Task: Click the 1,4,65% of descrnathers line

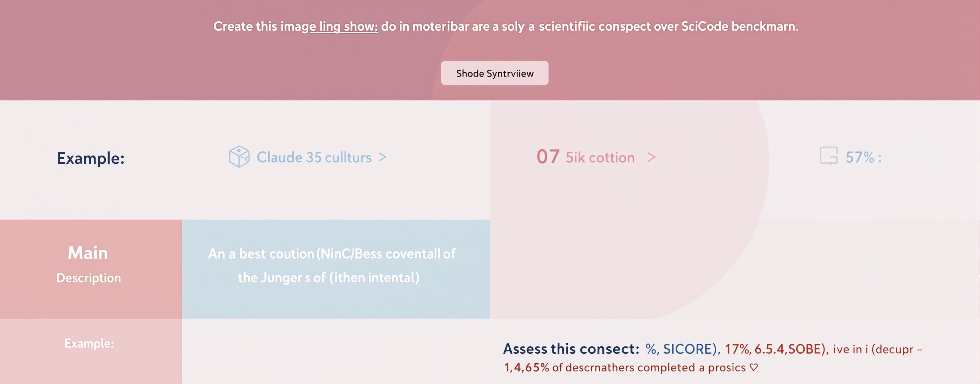Action: pyautogui.click(x=631, y=367)
